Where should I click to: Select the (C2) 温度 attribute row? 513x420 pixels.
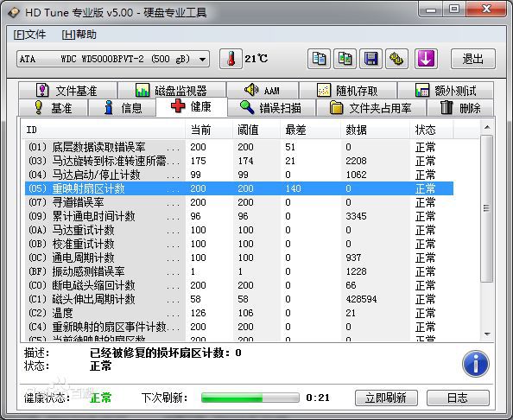point(239,313)
